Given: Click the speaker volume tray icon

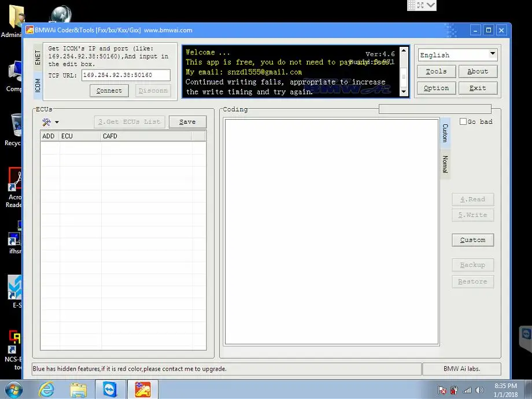Looking at the screenshot, I should tap(479, 390).
